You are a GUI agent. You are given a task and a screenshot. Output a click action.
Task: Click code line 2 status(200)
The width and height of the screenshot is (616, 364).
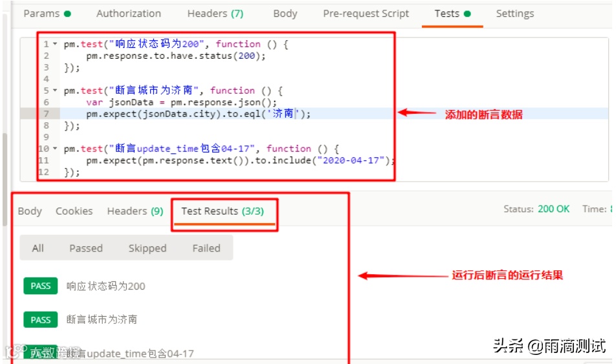coord(176,56)
